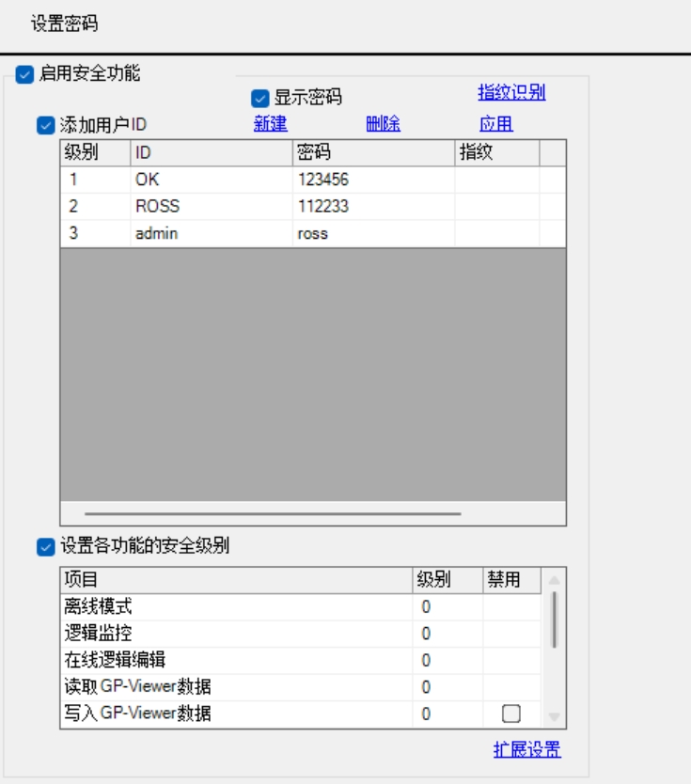Toggle the 设置各功能的安全级别 checkbox
Screen dimensions: 691x784
(x=44, y=546)
